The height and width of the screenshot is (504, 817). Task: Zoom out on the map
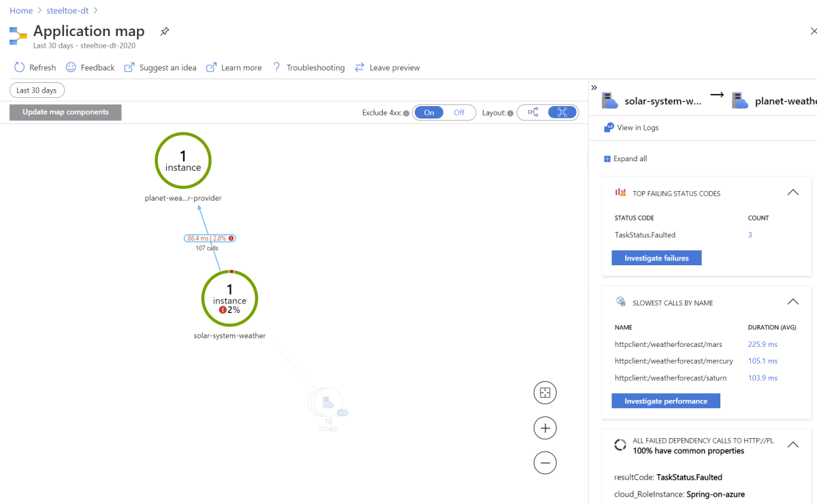[x=545, y=463]
